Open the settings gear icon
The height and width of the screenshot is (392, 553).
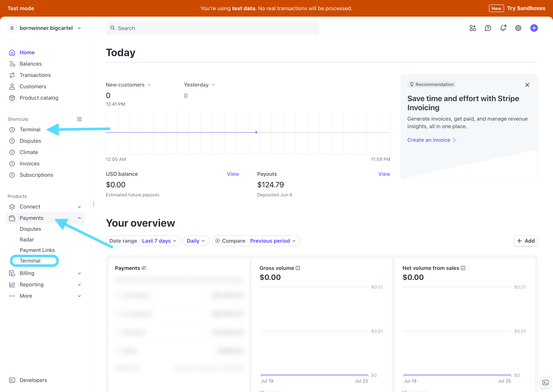point(518,28)
